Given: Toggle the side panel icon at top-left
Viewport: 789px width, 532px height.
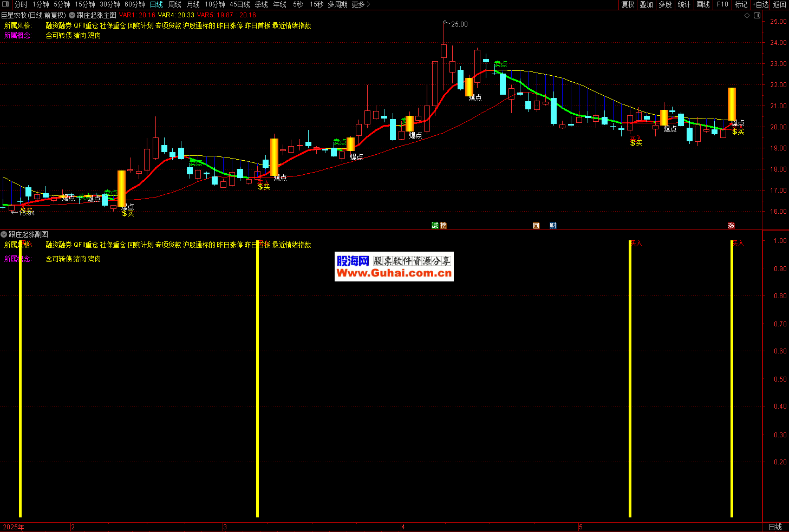Looking at the screenshot, I should 6,4.
